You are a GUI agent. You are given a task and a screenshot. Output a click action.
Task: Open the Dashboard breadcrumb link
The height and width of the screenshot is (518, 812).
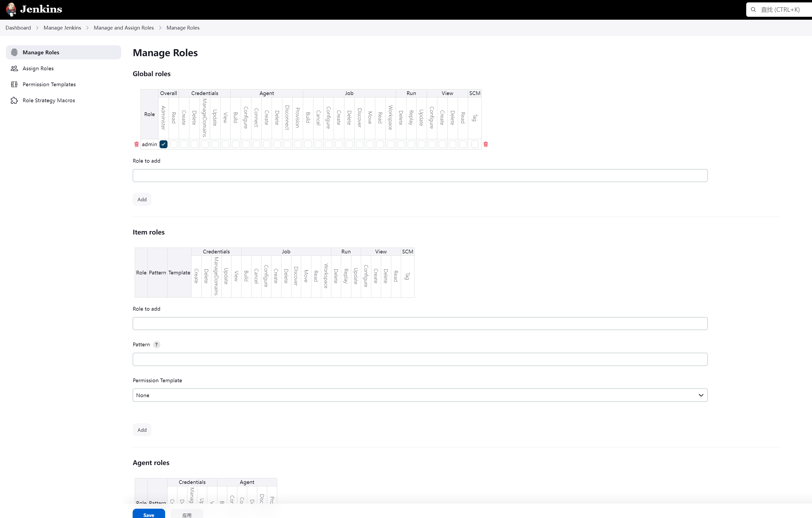click(18, 28)
